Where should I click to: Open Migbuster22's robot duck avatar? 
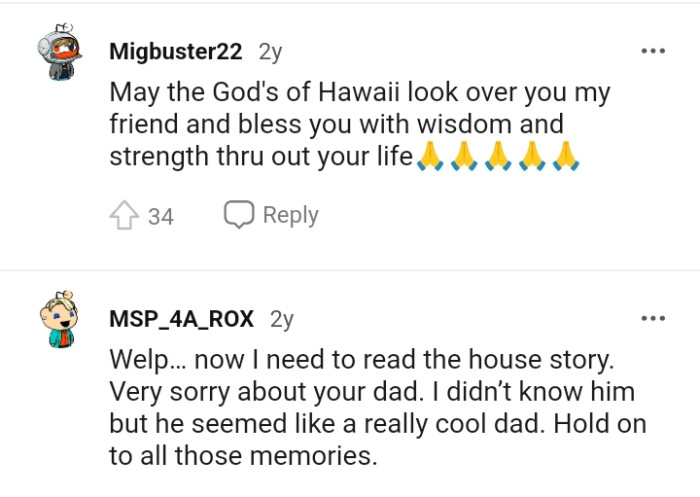coord(57,51)
